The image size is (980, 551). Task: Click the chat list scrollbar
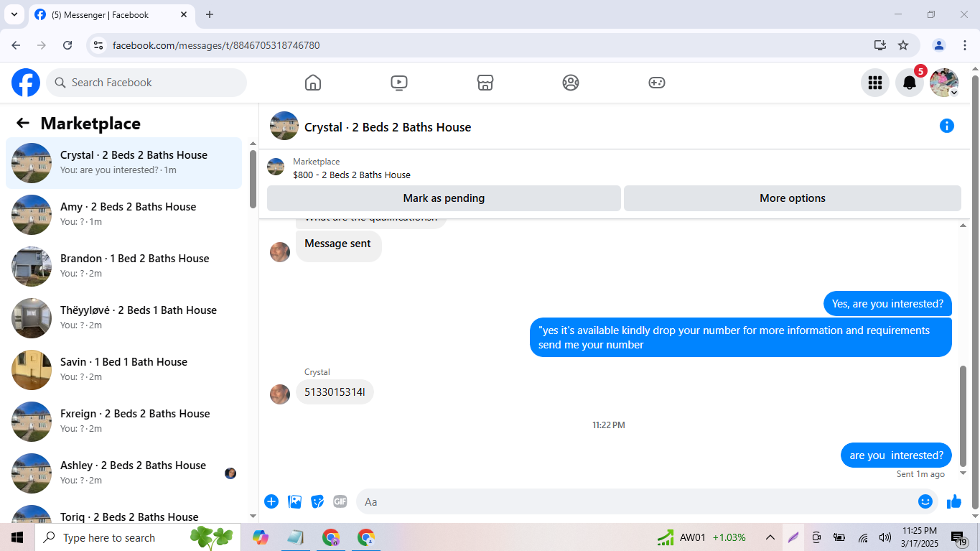[253, 180]
